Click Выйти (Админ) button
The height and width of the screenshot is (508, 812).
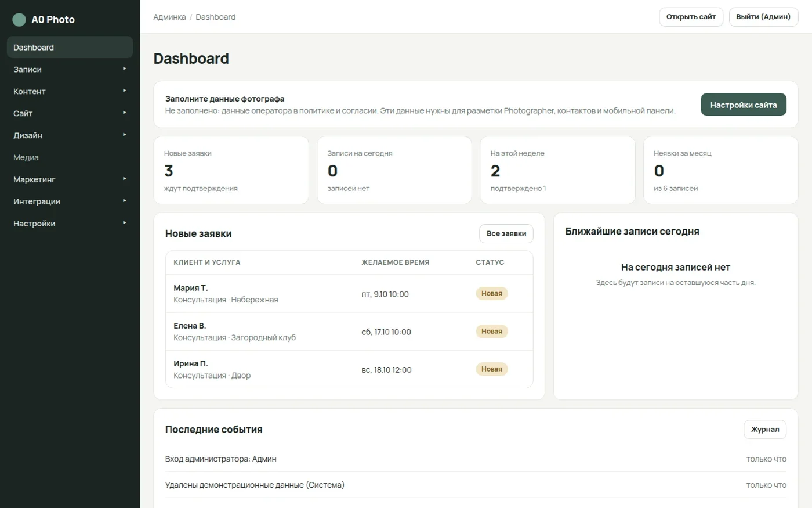tap(763, 17)
